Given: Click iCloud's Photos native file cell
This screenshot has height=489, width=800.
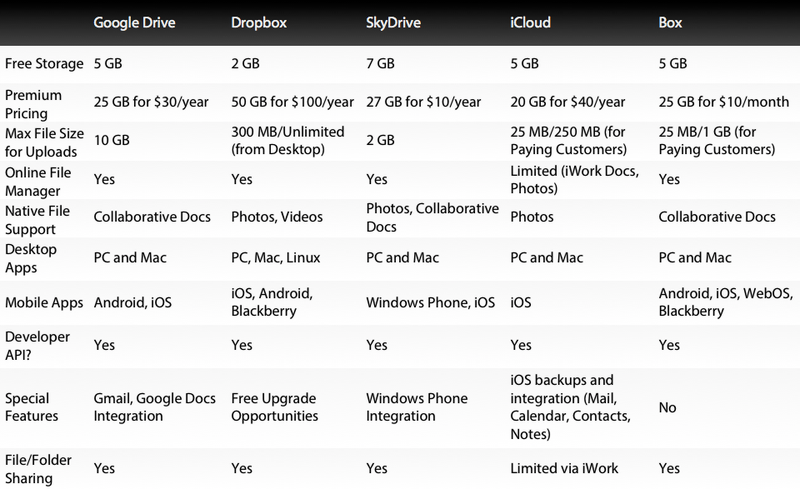Looking at the screenshot, I should tap(532, 217).
